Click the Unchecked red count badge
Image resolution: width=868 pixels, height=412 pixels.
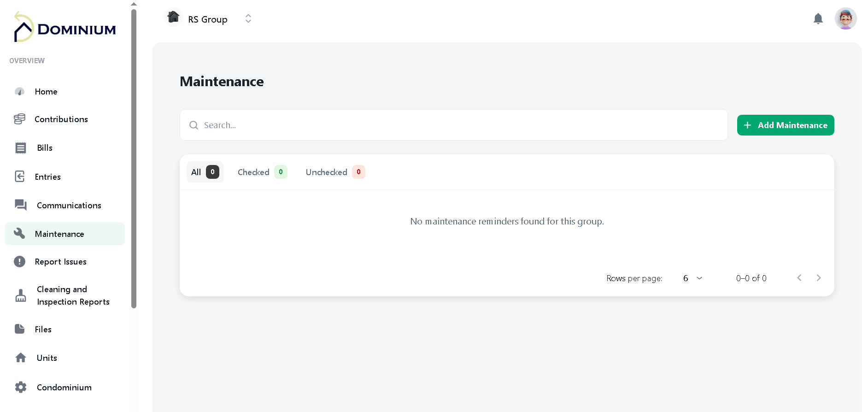pyautogui.click(x=358, y=172)
